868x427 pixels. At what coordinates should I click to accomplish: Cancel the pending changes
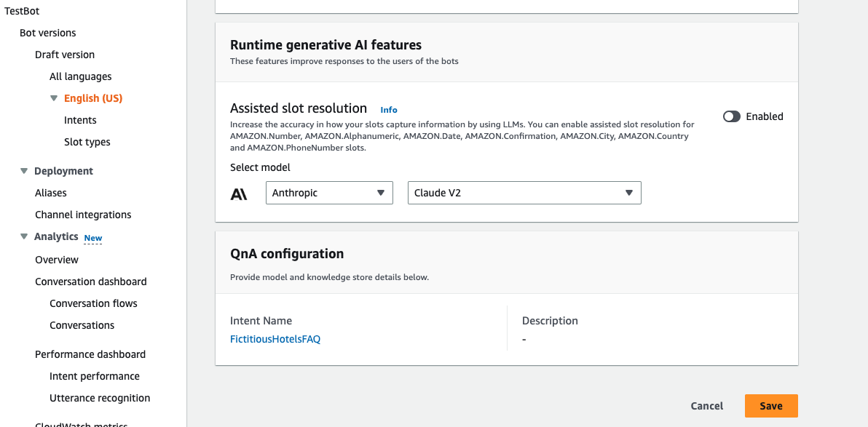tap(706, 405)
